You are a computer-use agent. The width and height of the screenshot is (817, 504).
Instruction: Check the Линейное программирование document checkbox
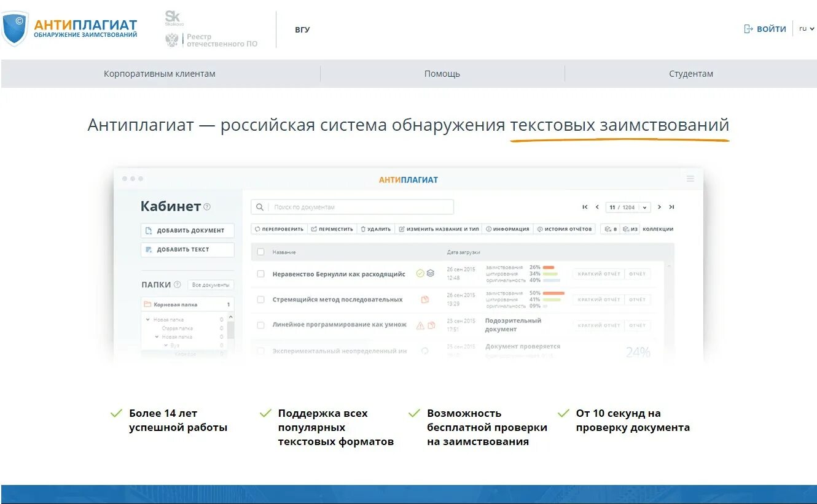point(260,325)
